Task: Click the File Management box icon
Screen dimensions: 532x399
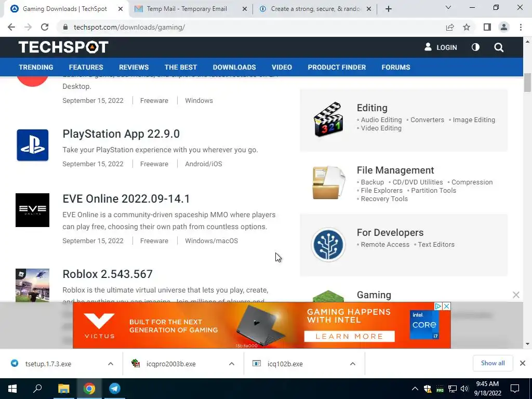Action: pyautogui.click(x=328, y=182)
